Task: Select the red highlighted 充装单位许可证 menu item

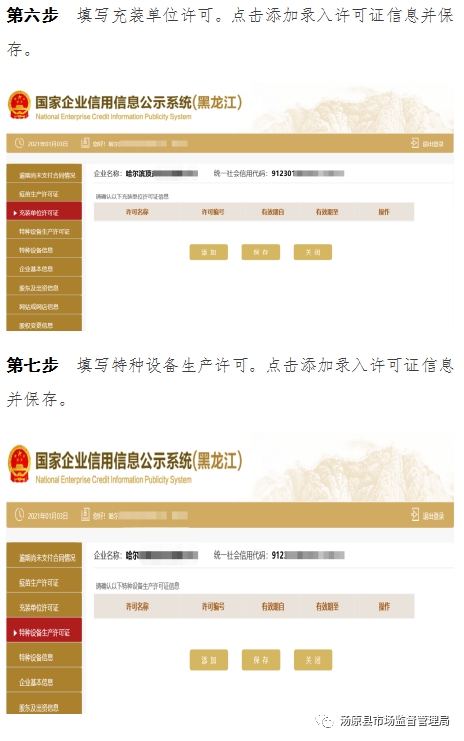Action: pos(44,212)
